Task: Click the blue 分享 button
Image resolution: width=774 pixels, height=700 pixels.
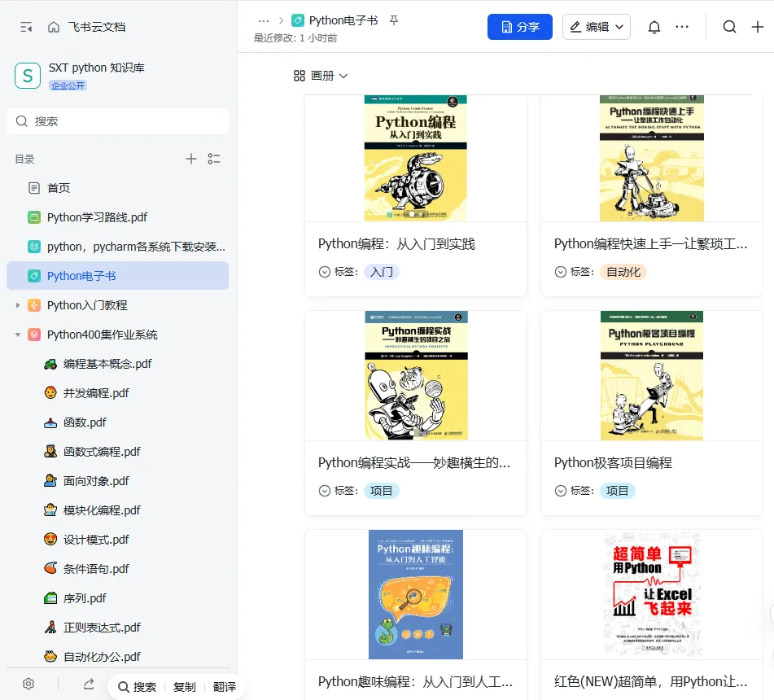Action: point(520,27)
